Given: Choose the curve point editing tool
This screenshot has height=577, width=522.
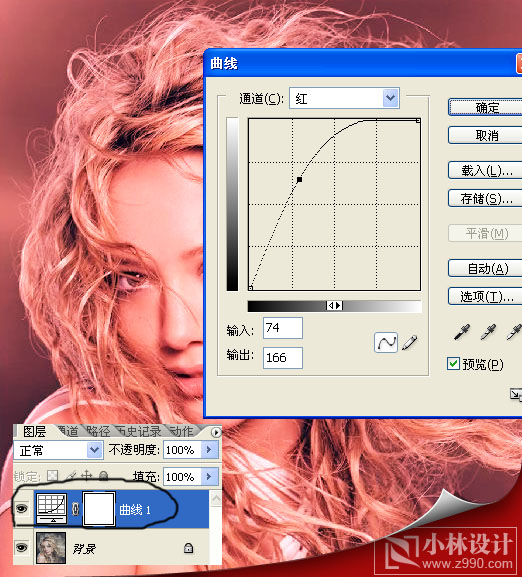Looking at the screenshot, I should 386,343.
